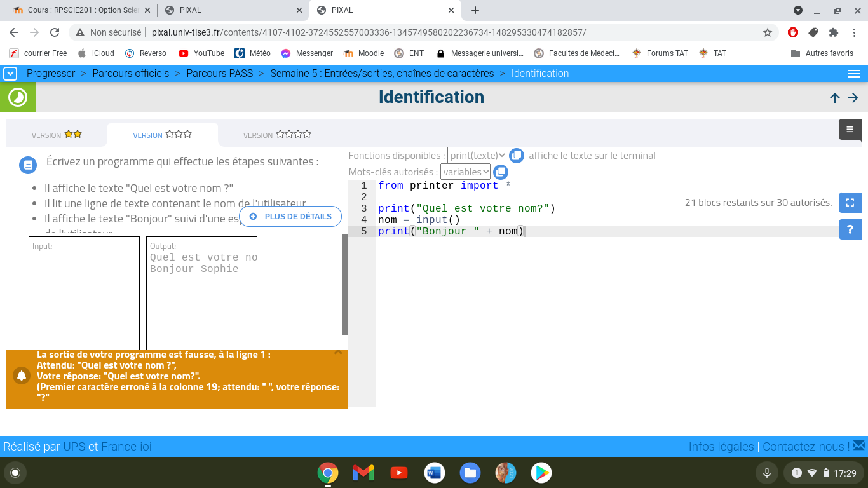This screenshot has height=488, width=868.
Task: Click the PLUS DE DÉTAILS button
Action: (x=290, y=217)
